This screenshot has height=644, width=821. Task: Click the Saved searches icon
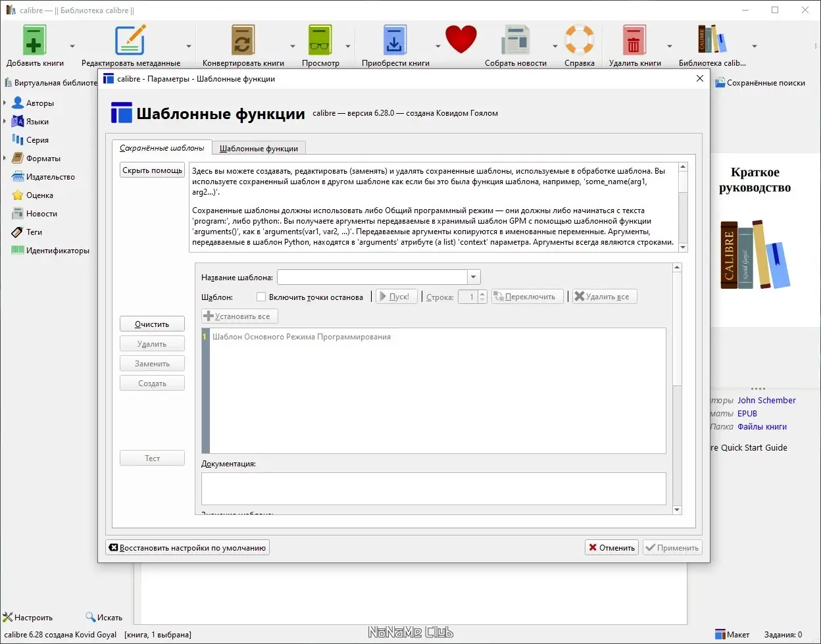click(720, 83)
